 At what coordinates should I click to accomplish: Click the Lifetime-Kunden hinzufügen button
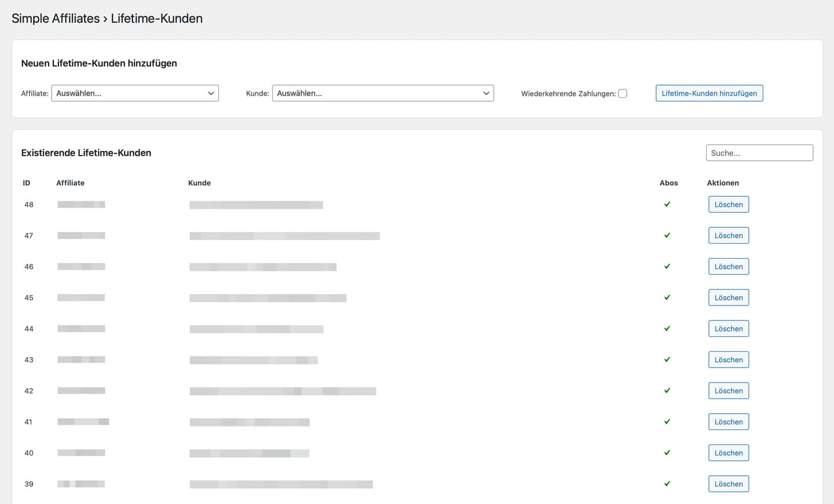tap(709, 93)
